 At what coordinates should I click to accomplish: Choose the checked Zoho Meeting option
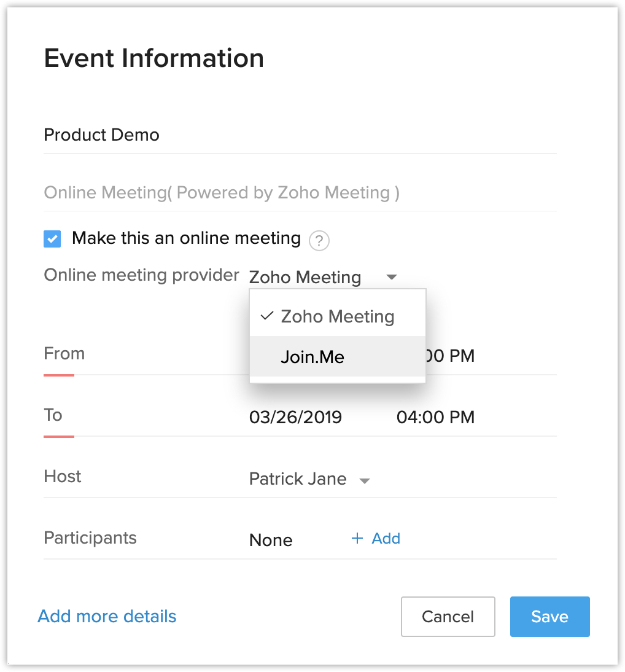(x=337, y=316)
